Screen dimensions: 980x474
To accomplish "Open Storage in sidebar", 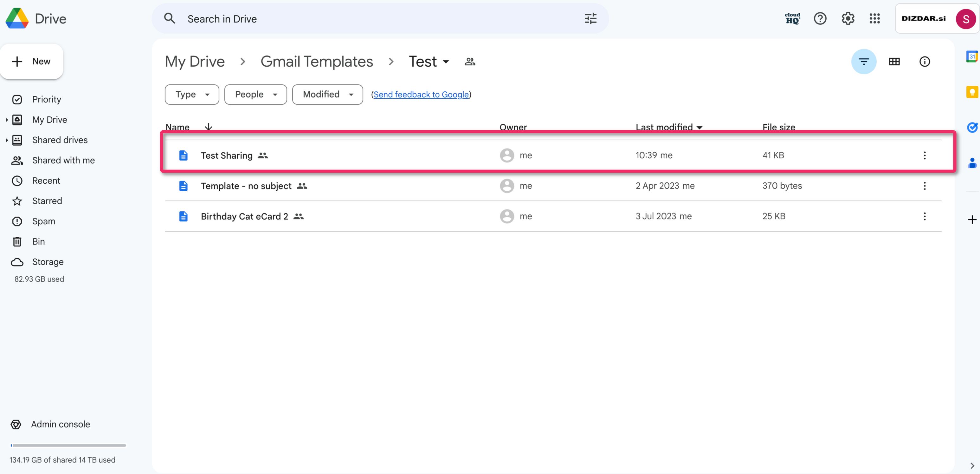I will click(x=48, y=261).
